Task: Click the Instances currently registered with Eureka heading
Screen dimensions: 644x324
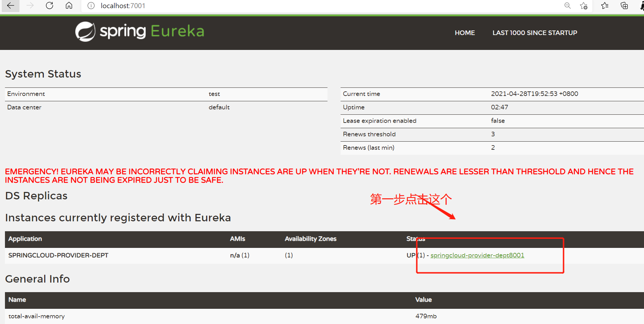Action: pyautogui.click(x=118, y=218)
